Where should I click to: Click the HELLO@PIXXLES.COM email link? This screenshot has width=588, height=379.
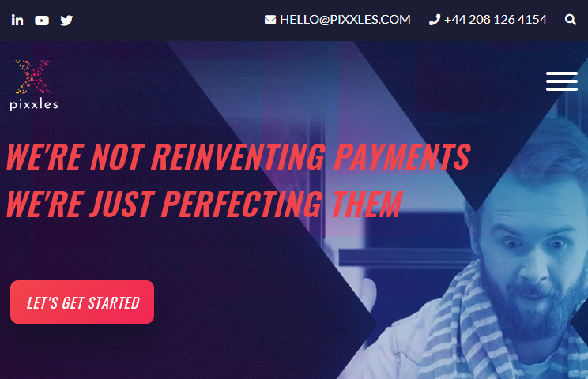point(345,20)
